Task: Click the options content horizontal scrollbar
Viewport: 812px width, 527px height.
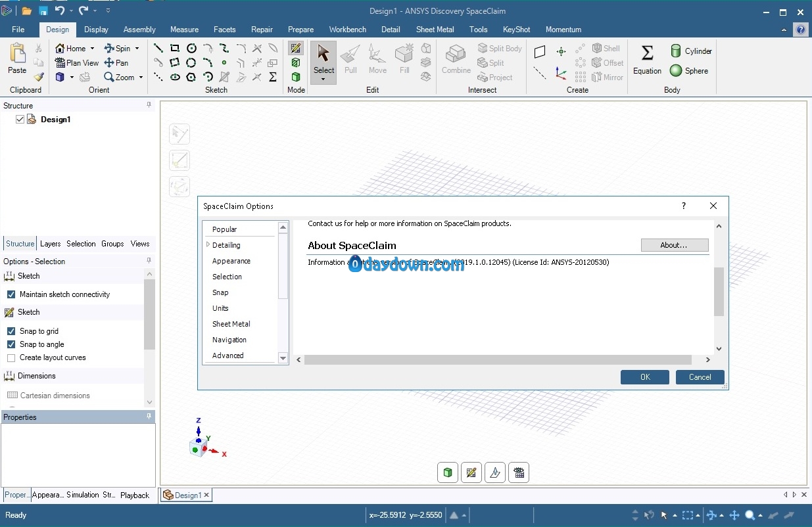Action: (498, 359)
